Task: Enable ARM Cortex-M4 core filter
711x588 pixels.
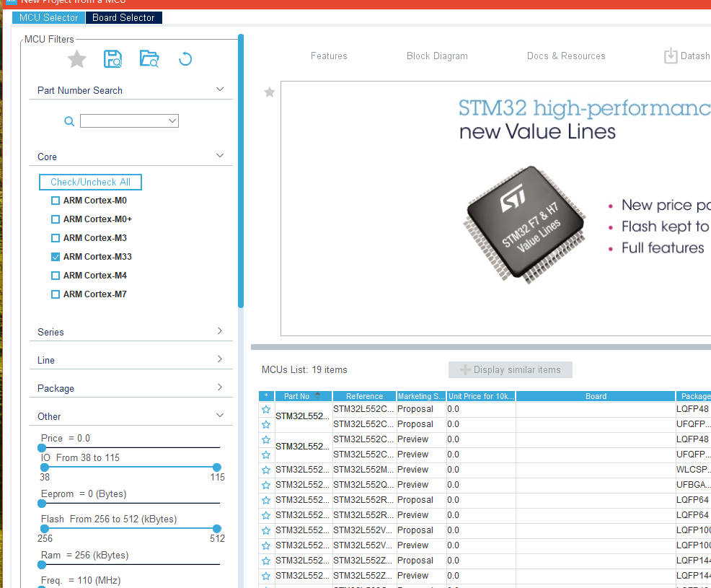Action: tap(56, 276)
